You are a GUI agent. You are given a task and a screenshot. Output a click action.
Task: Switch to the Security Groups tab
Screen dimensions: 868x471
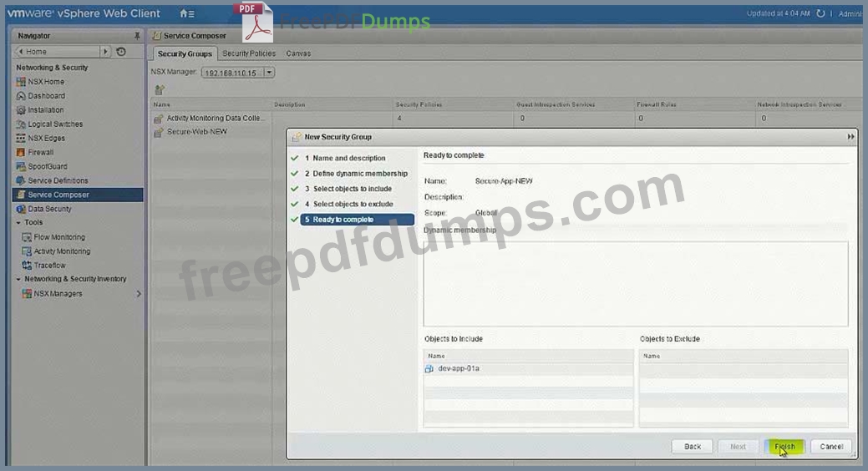[185, 53]
